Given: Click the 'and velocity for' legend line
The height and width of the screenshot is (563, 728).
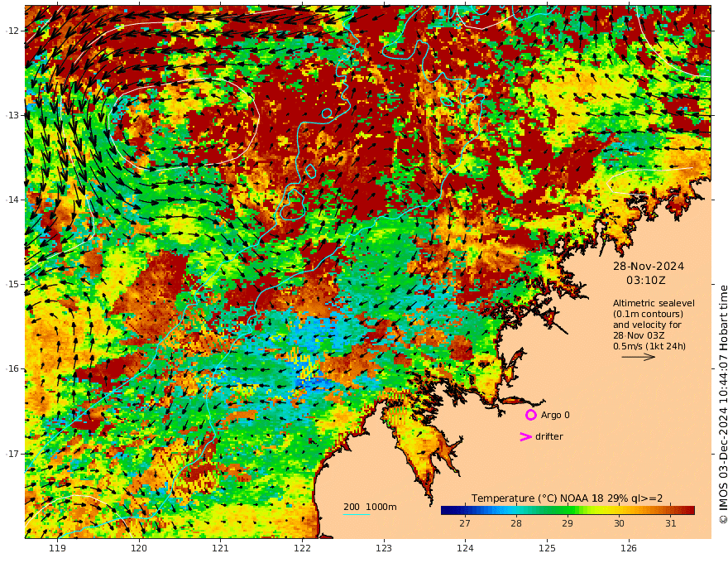Looking at the screenshot, I should tap(647, 325).
